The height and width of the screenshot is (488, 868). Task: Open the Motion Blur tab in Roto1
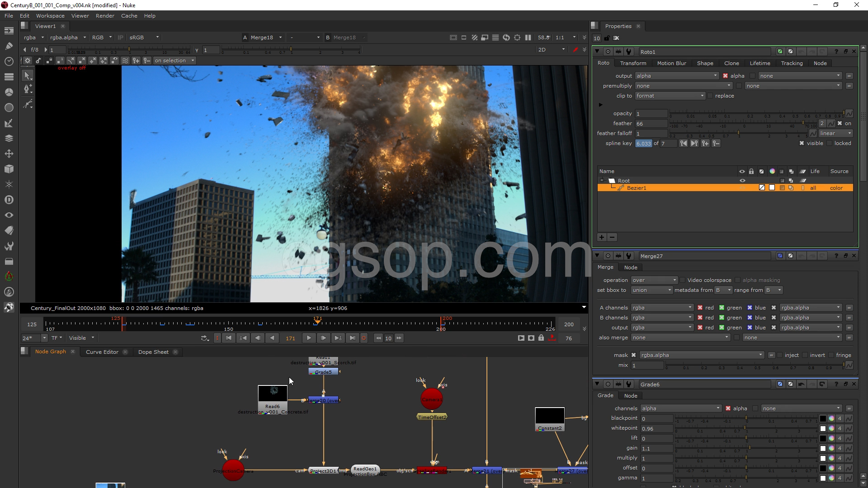click(x=671, y=63)
